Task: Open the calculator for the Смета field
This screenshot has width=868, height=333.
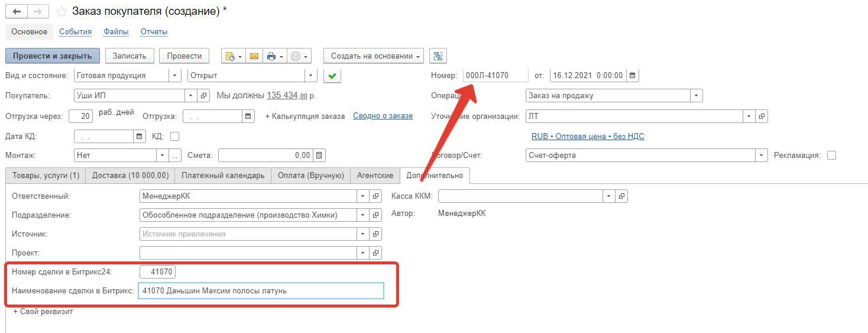Action: (319, 156)
